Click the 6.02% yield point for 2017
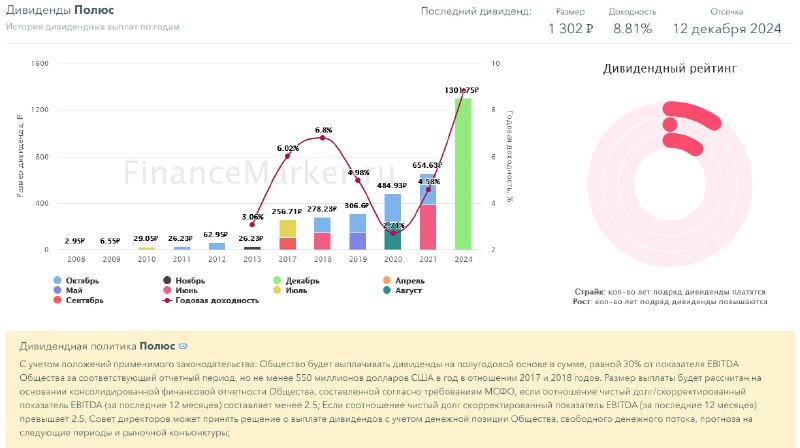This screenshot has height=448, width=800. coord(287,156)
